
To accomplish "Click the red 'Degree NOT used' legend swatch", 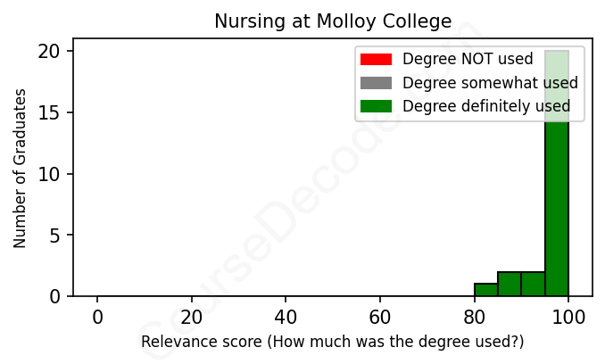I will click(x=376, y=60).
